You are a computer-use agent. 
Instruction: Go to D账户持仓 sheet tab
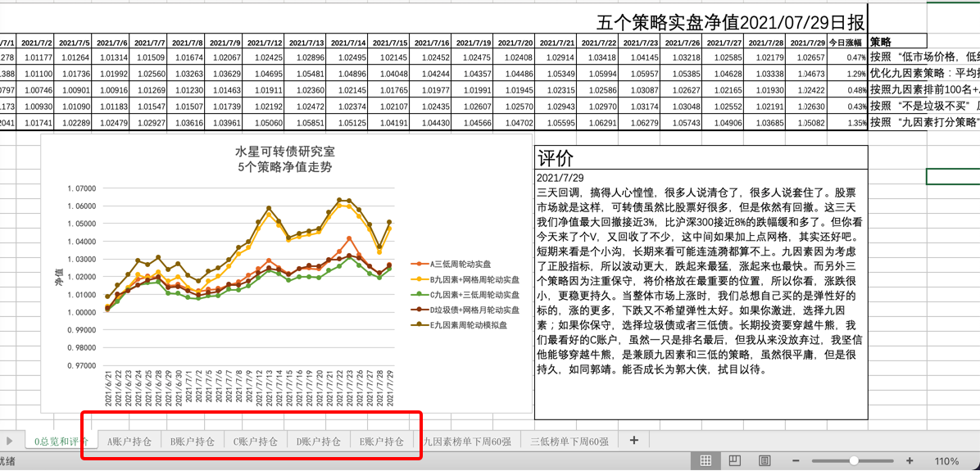click(x=319, y=442)
